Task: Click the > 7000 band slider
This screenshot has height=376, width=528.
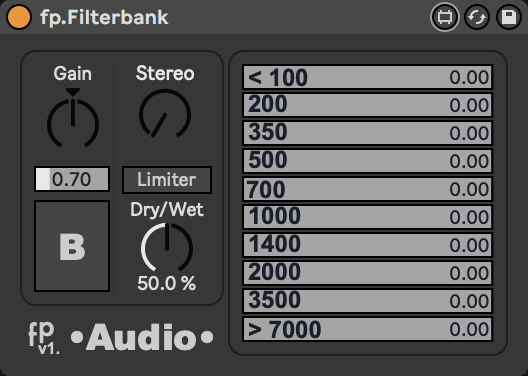Action: tap(367, 329)
